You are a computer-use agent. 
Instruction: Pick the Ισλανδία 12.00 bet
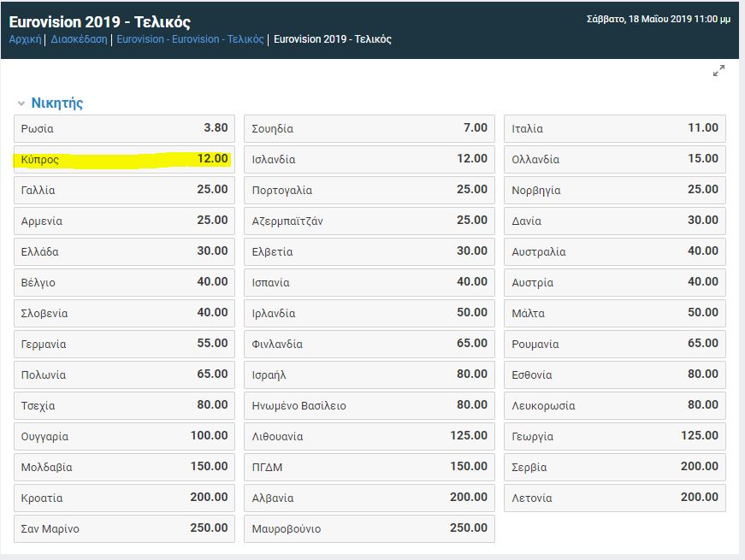[x=370, y=159]
